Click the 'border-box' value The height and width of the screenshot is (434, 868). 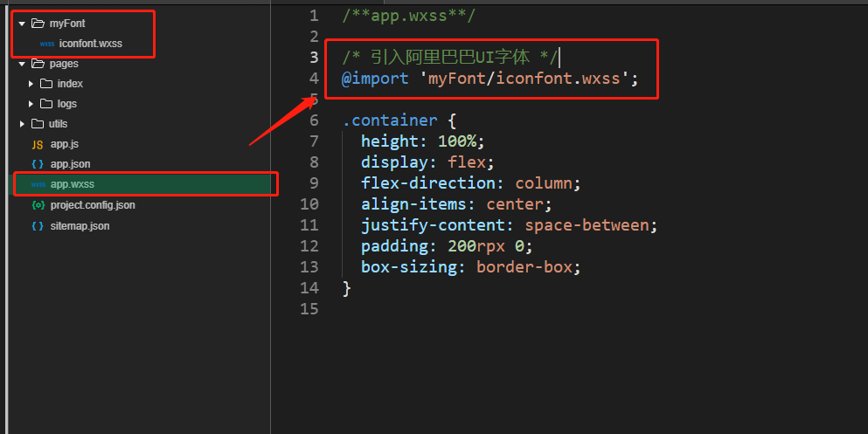pos(524,267)
